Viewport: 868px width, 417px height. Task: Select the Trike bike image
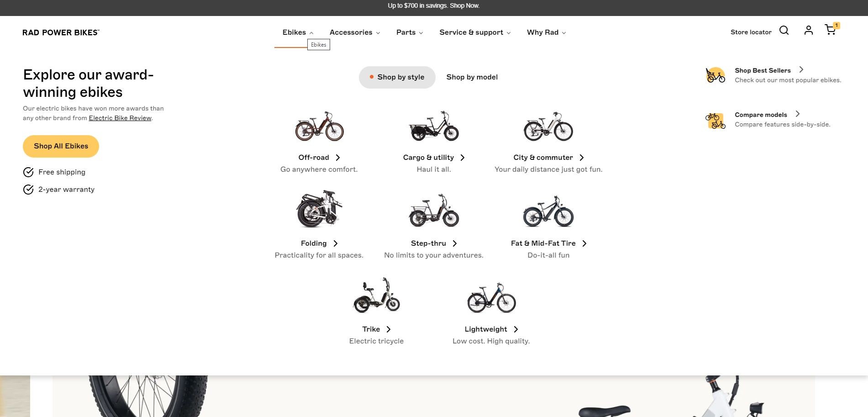pos(377,296)
